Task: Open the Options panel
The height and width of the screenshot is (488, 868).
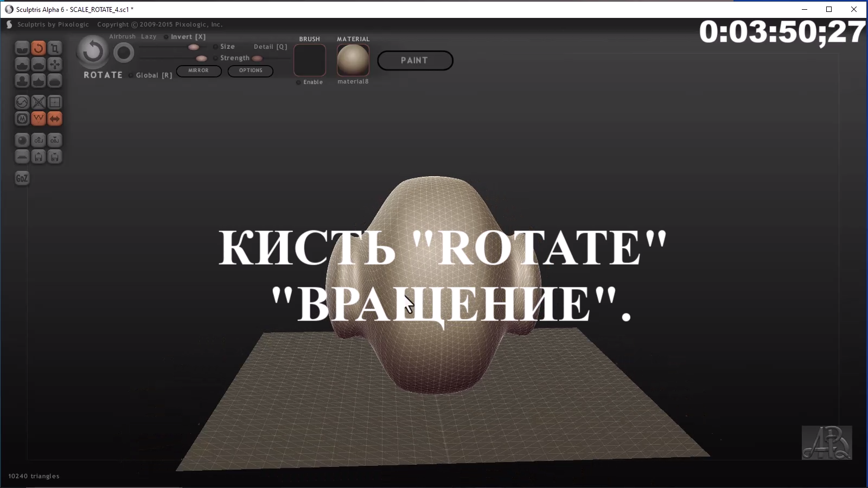Action: pos(250,70)
